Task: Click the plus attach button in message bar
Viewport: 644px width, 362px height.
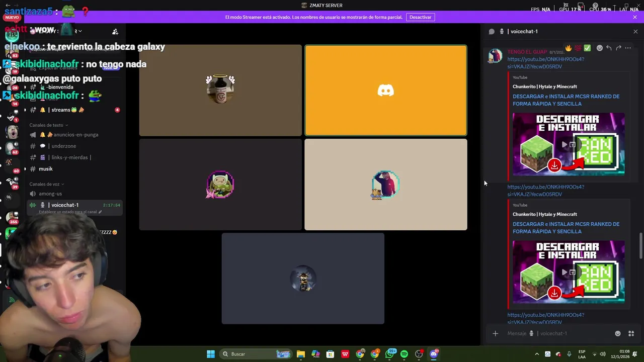Action: click(x=495, y=333)
